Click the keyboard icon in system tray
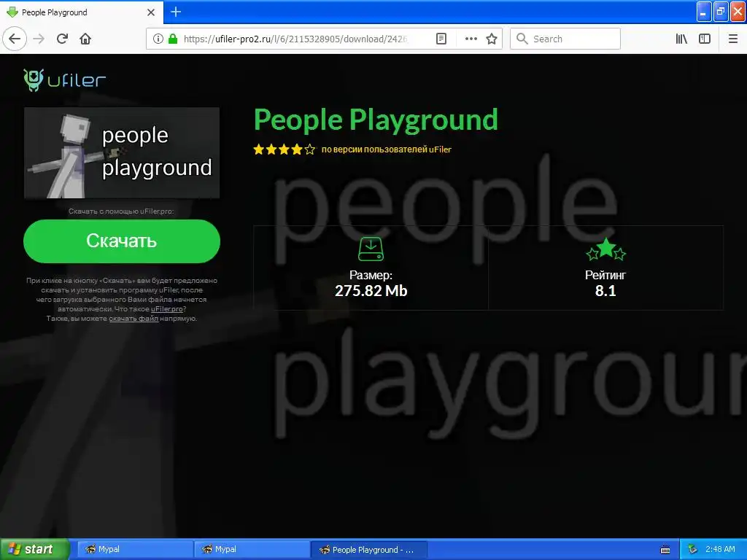 (665, 550)
